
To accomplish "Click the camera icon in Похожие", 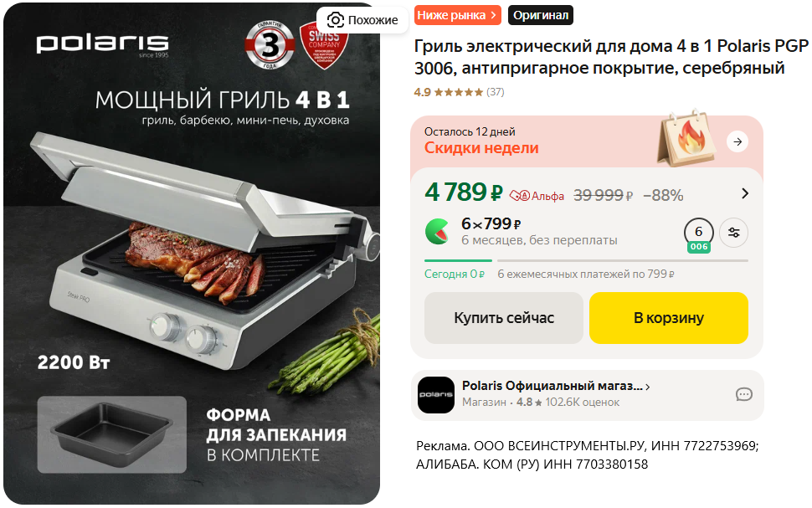I will tap(335, 20).
